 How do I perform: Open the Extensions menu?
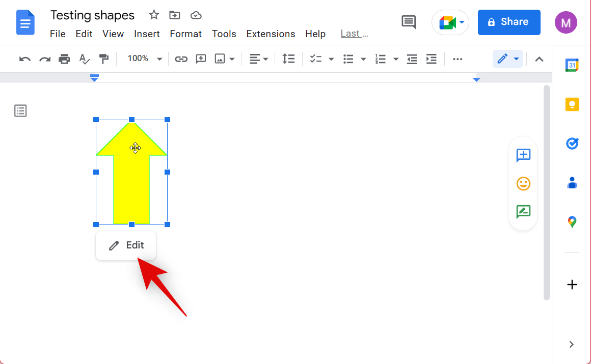point(271,34)
